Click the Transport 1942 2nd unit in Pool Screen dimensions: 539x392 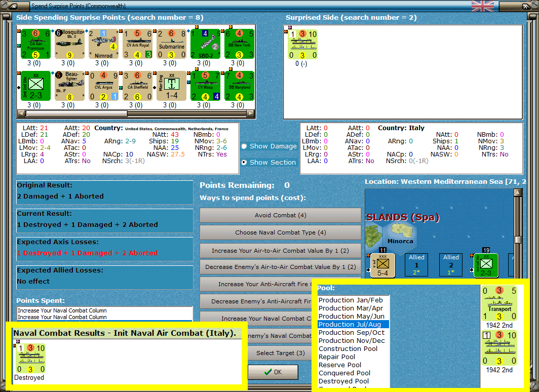[499, 303]
